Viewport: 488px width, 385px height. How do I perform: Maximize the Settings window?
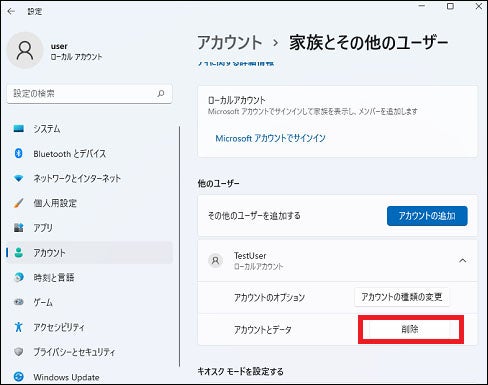[x=450, y=6]
